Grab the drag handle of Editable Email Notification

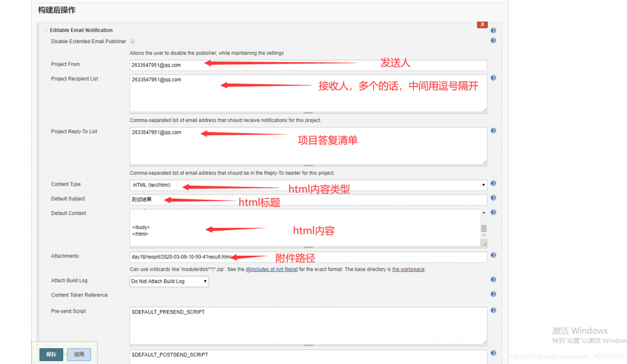coord(46,30)
